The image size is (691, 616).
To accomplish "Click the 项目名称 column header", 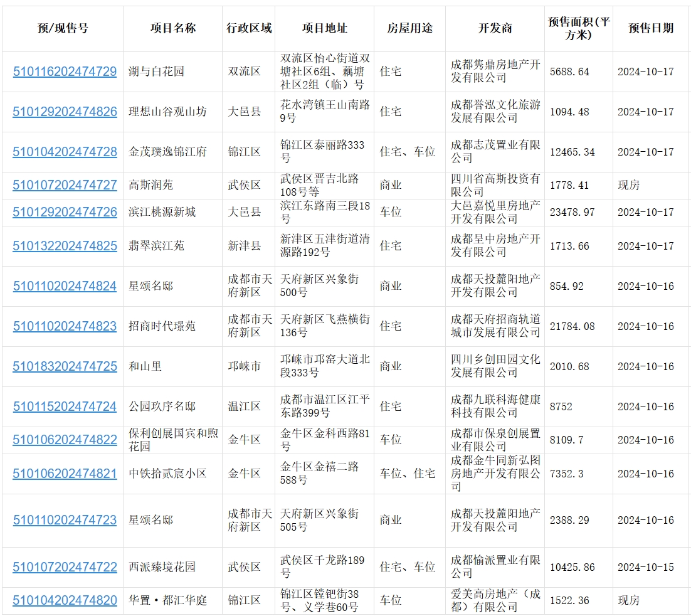I will [173, 28].
